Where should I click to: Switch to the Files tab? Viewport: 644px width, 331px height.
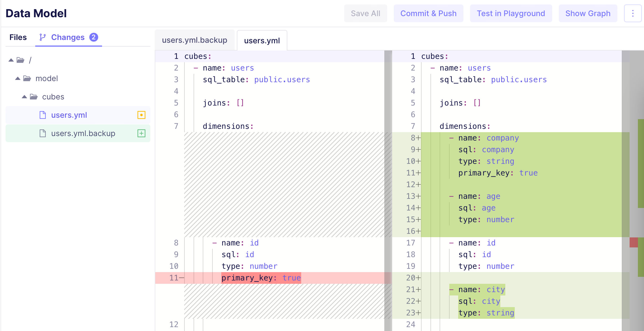coord(18,37)
